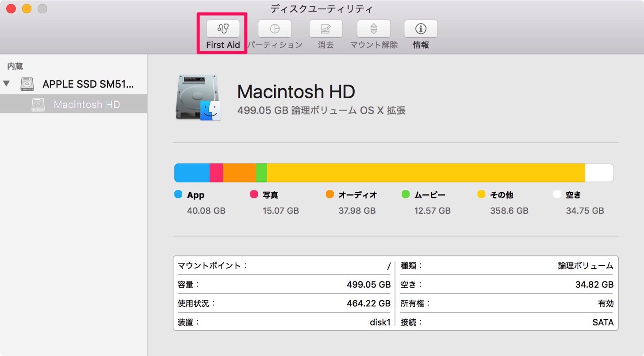The height and width of the screenshot is (356, 644).
Task: Click the 内蔵 sidebar section header
Action: click(x=15, y=66)
